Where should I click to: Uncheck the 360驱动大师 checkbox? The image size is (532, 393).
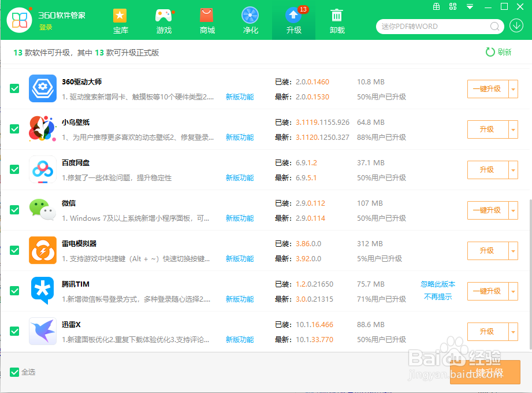(x=14, y=88)
